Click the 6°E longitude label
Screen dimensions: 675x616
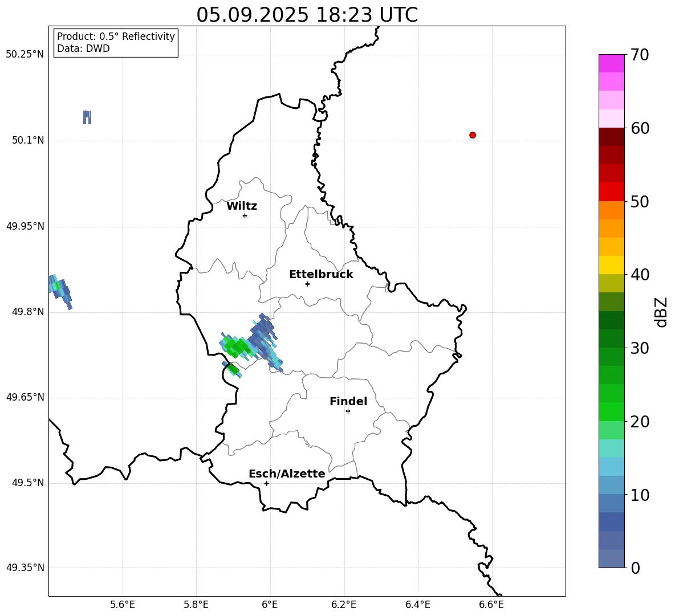(270, 605)
